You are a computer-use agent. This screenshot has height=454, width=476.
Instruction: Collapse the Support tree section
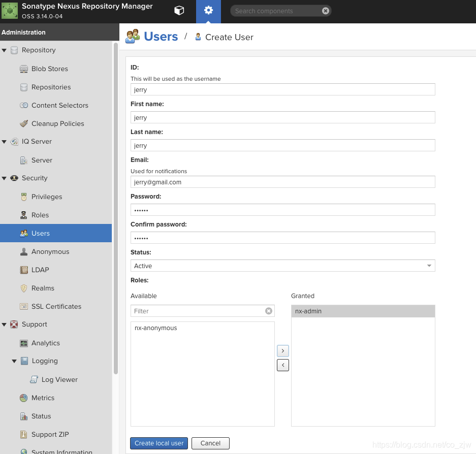[x=4, y=325]
